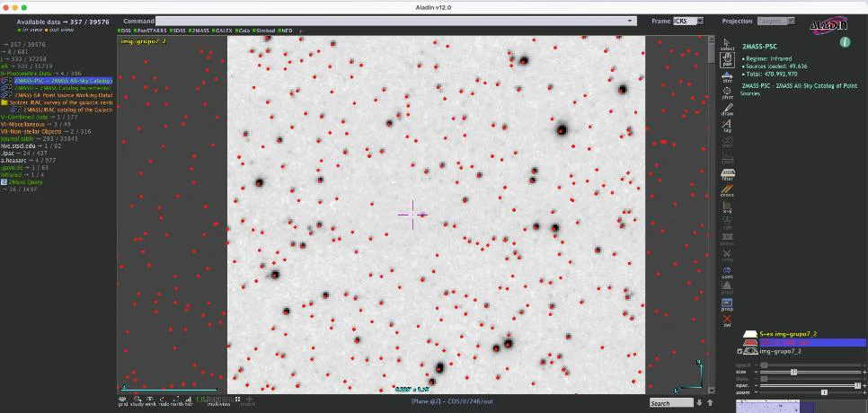Expand Journal table category
Image resolution: width=868 pixels, height=413 pixels.
coord(40,138)
